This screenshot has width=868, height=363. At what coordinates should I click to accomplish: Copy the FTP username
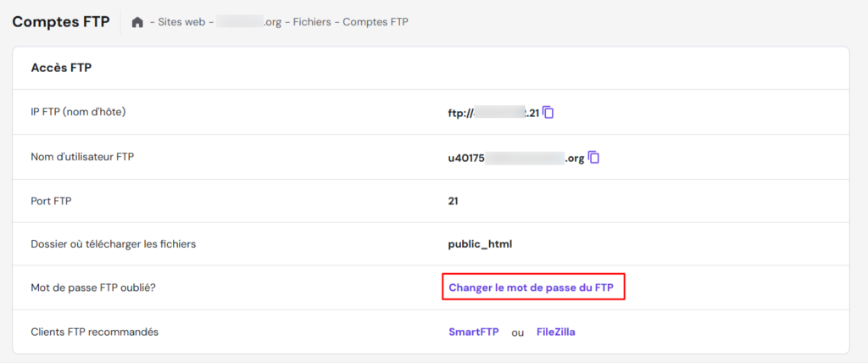(x=594, y=157)
